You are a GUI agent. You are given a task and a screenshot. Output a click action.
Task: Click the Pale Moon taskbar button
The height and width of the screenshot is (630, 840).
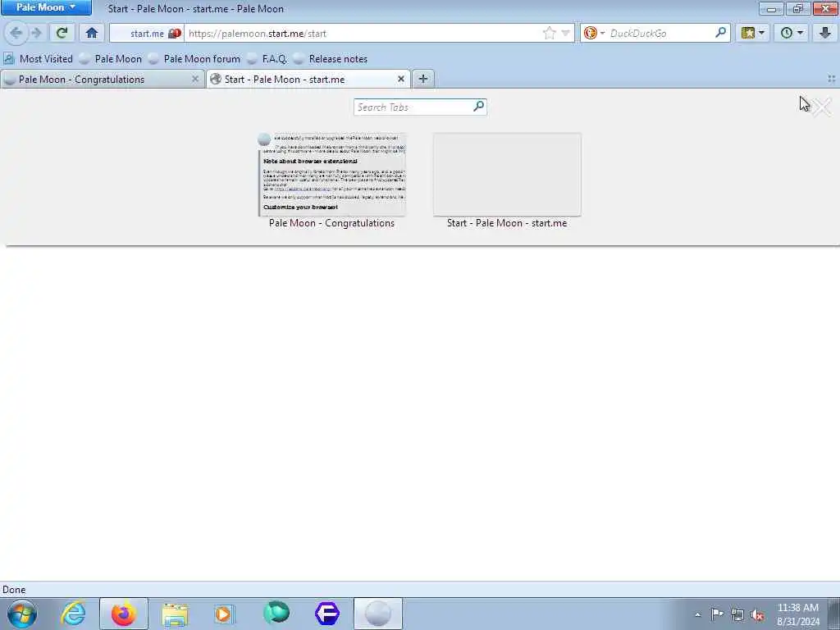coord(377,614)
